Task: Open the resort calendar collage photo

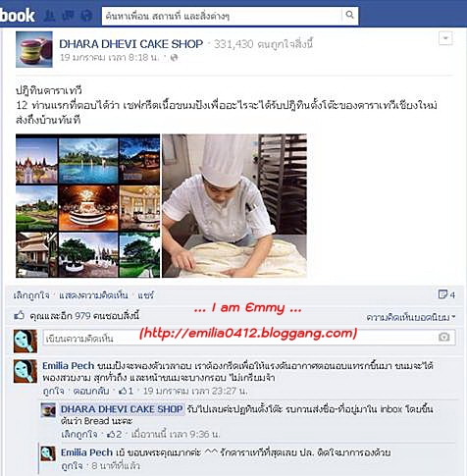Action: [88, 206]
